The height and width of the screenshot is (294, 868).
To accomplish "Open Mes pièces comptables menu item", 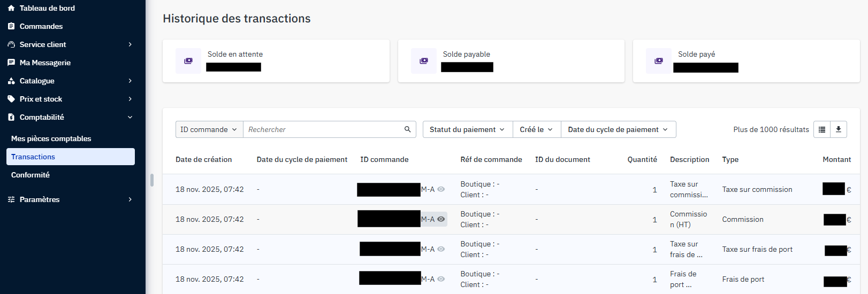I will coord(51,138).
